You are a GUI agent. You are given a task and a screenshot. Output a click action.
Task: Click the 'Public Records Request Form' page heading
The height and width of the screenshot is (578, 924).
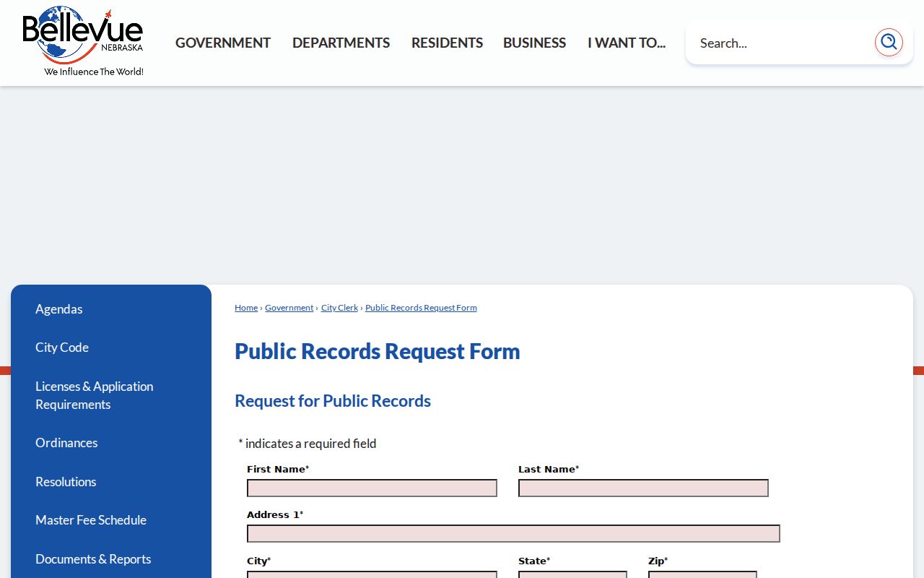pos(378,352)
